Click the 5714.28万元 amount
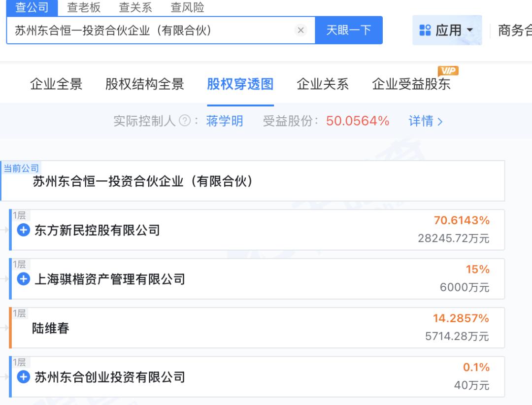 (457, 337)
